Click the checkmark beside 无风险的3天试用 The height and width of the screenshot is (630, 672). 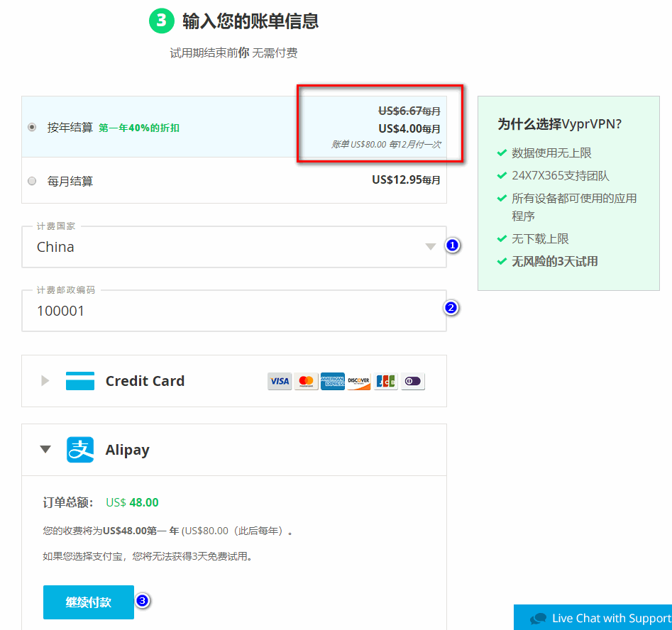click(502, 261)
